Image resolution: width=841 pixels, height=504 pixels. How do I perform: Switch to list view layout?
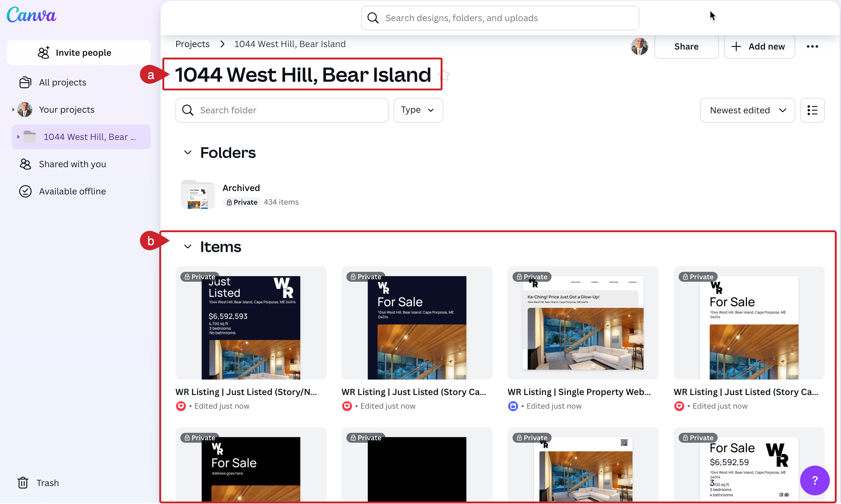coord(812,110)
